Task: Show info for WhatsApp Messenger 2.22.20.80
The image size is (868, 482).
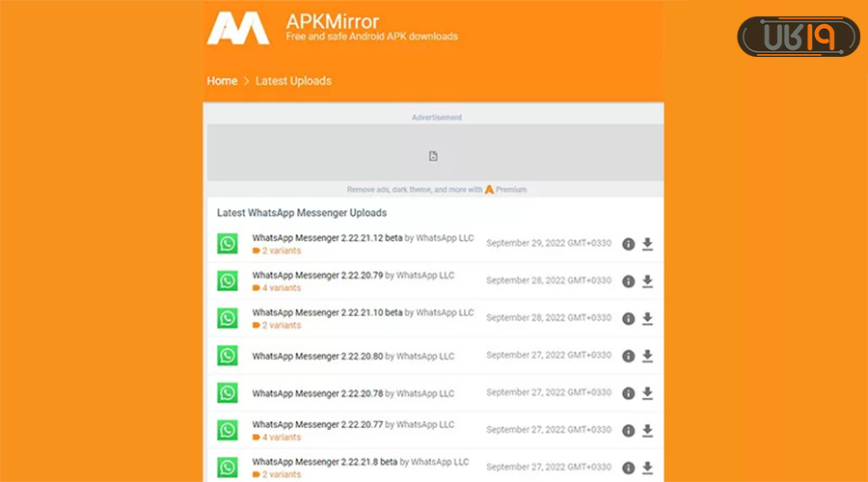Action: tap(628, 356)
